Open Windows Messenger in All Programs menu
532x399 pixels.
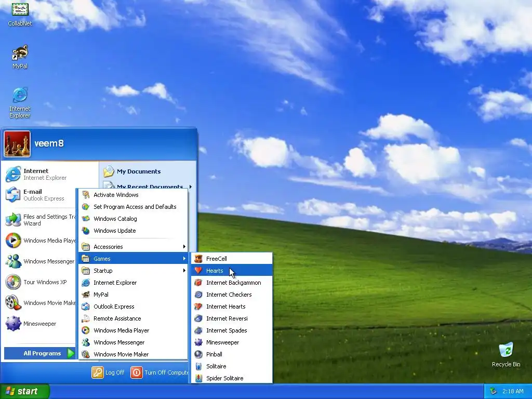pyautogui.click(x=133, y=342)
